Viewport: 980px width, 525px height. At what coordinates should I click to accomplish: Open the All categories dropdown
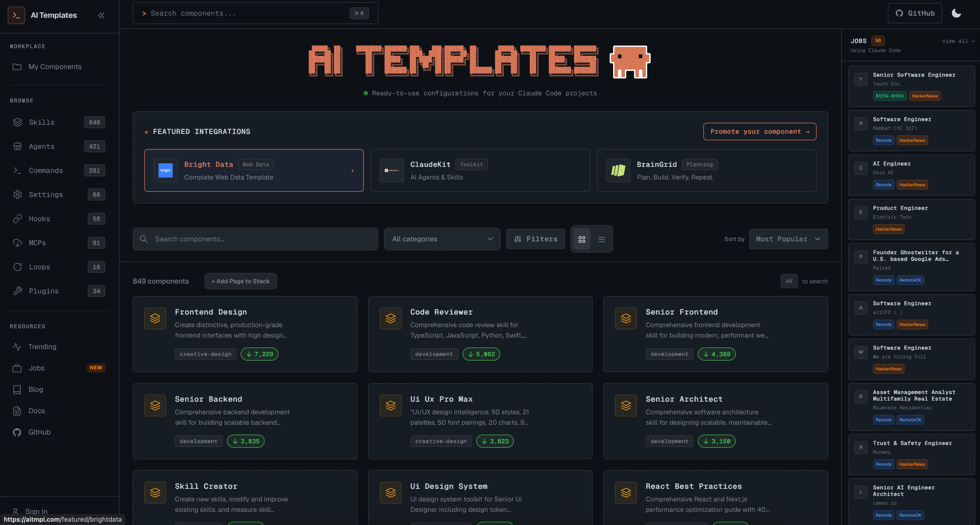tap(442, 239)
